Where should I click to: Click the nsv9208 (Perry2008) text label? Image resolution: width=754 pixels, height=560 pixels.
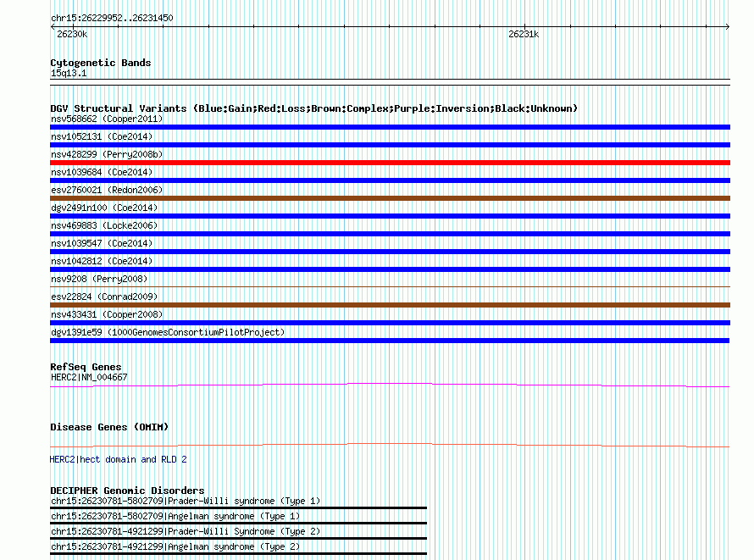pyautogui.click(x=99, y=279)
